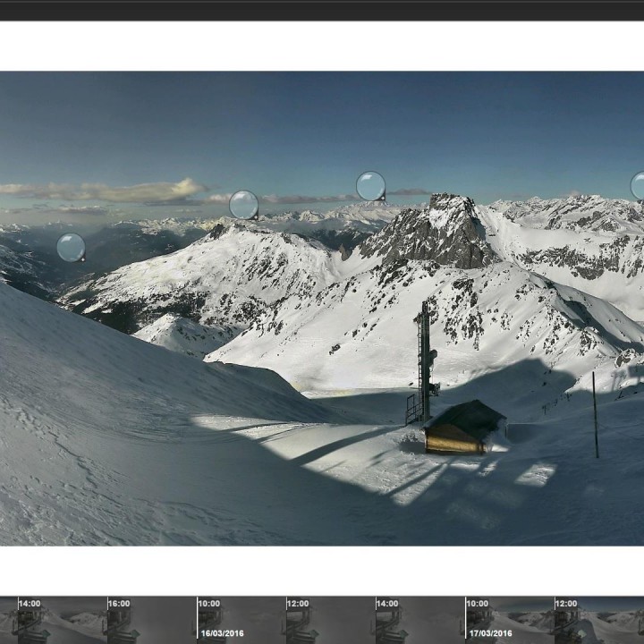This screenshot has width=644, height=644.
Task: Click the 17/03/2016 date label
Action: (x=490, y=633)
